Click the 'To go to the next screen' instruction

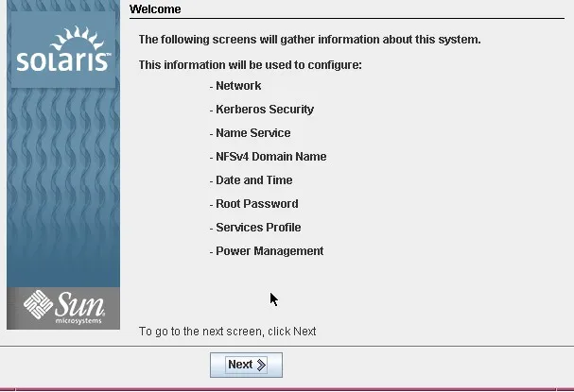click(x=227, y=332)
